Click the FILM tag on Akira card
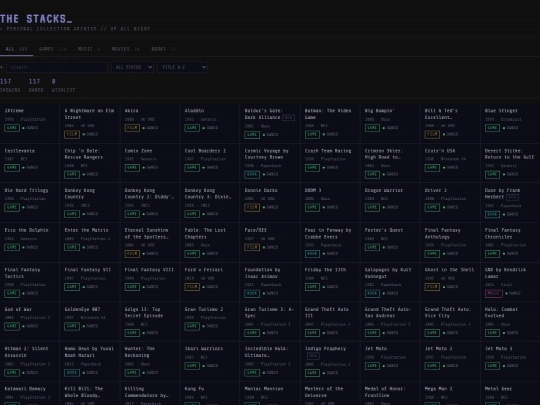Viewport: 540px width, 405px height. click(x=132, y=128)
